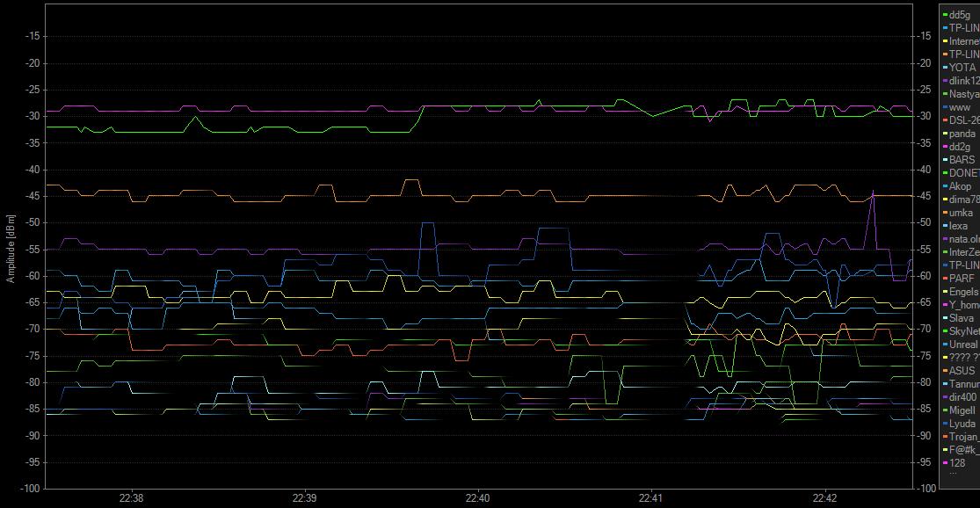Click the InterZe legend entry
This screenshot has width=980, height=508.
click(x=962, y=252)
